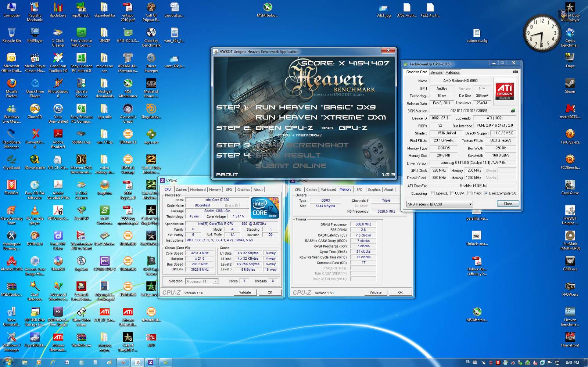Open the 3d11.jpg desktop file
588x367 pixels.
pyautogui.click(x=383, y=10)
